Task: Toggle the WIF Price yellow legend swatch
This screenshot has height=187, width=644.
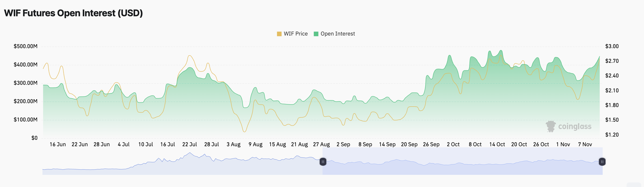Action: pyautogui.click(x=279, y=34)
